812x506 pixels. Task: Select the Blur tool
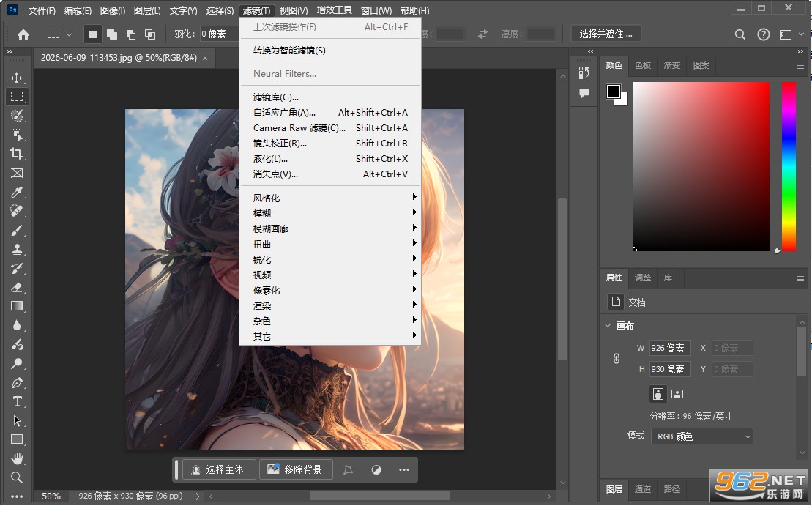[x=17, y=325]
